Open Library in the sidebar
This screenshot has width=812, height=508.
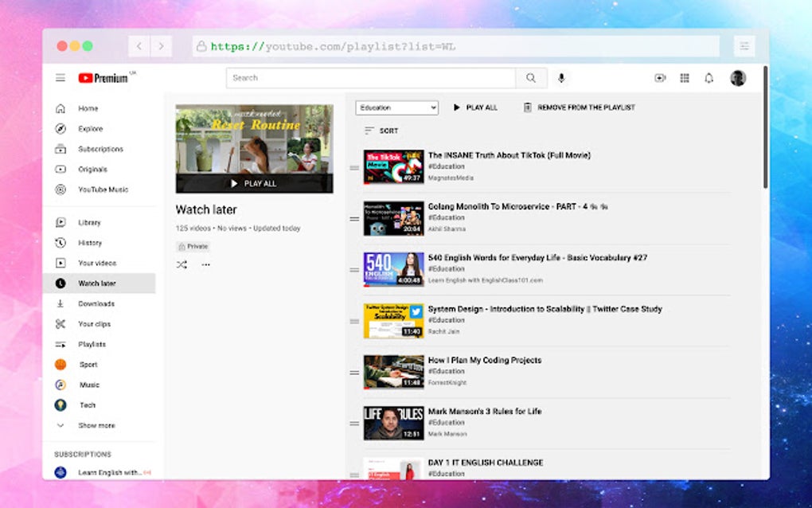point(100,222)
